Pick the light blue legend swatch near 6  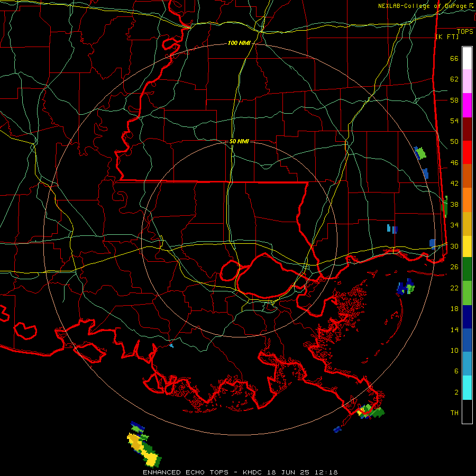[x=467, y=363]
